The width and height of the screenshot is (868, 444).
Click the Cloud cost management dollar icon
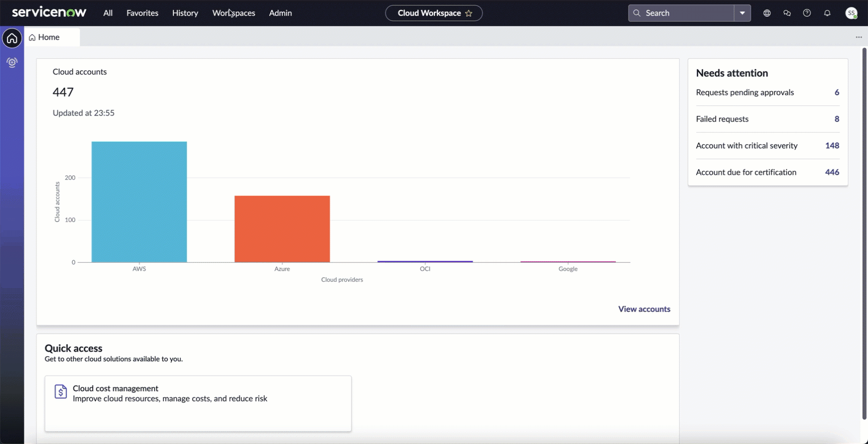click(x=60, y=392)
